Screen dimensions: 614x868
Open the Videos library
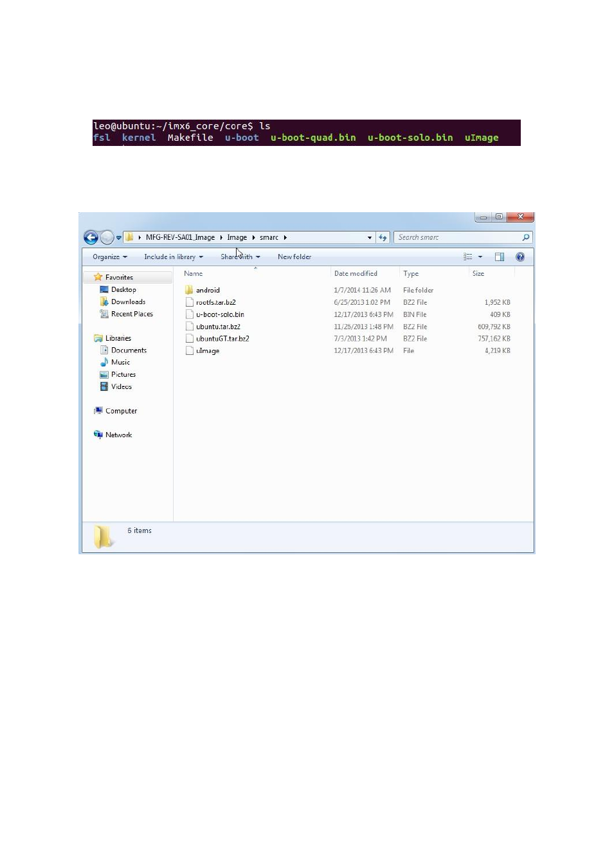[x=122, y=386]
